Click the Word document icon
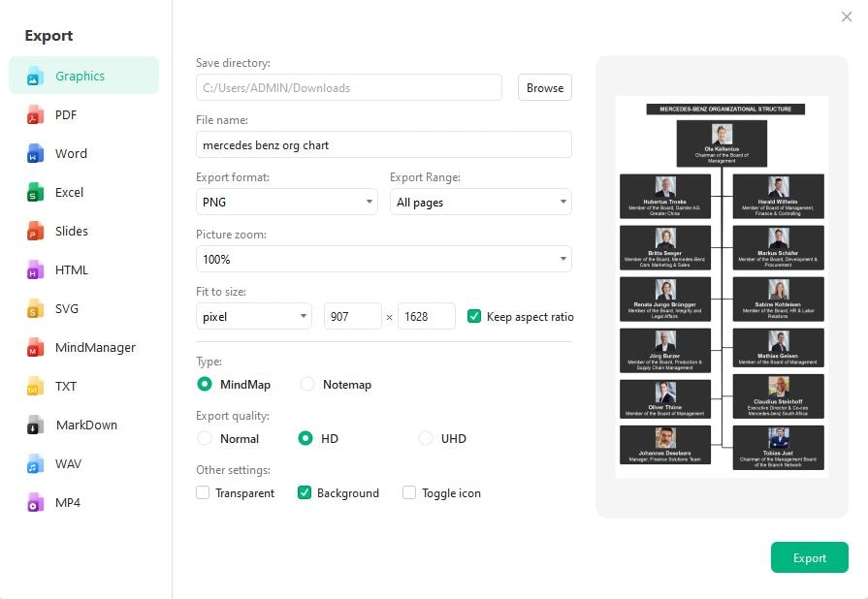868x599 pixels. pos(35,154)
